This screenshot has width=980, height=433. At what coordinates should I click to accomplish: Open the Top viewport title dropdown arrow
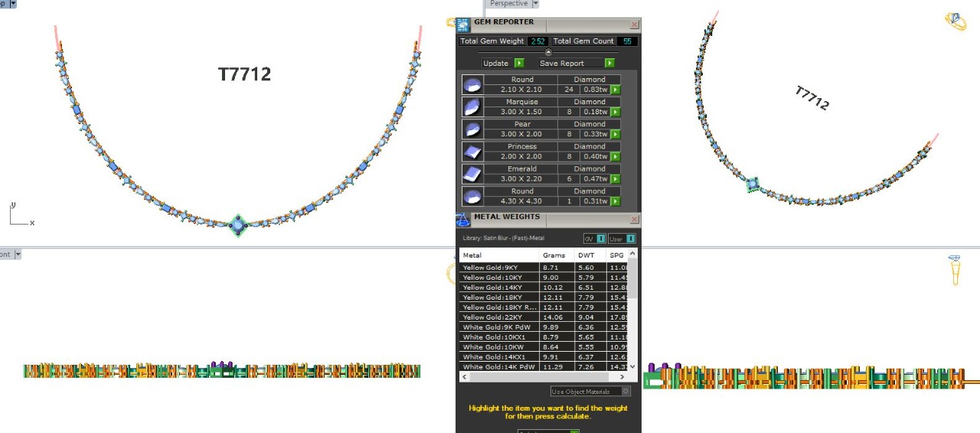point(13,4)
